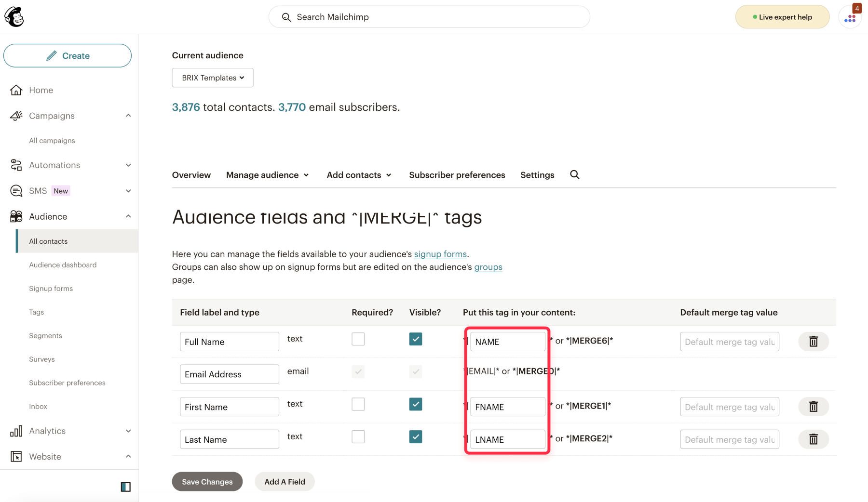Screen dimensions: 868x502
Task: Toggle Visible checkbox for Full Name
Action: coord(416,339)
